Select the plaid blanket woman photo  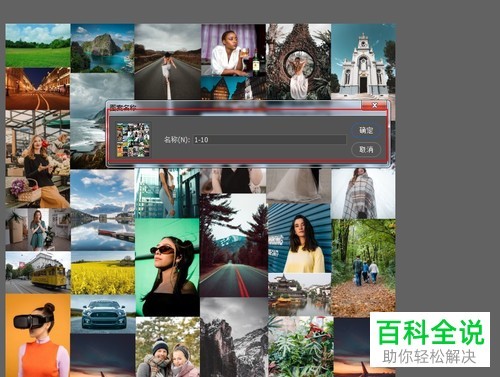tap(363, 193)
